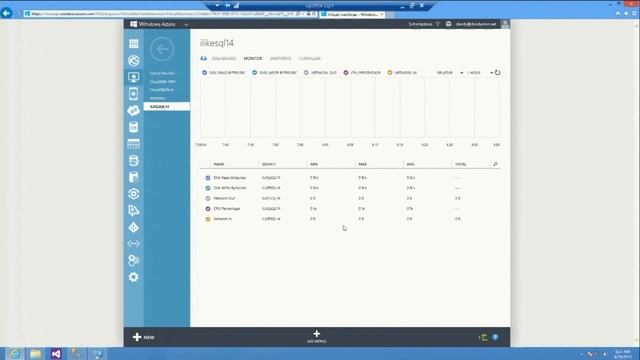Open HDInsight striped-cylinder icon in sidebar
The image size is (640, 360).
pos(133,160)
